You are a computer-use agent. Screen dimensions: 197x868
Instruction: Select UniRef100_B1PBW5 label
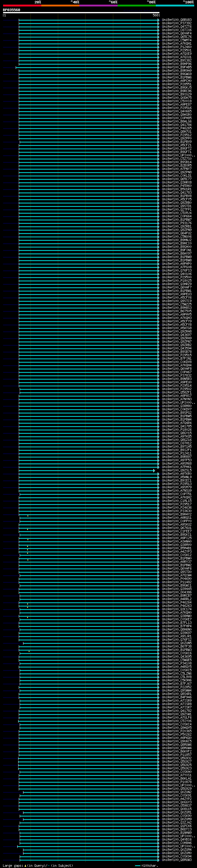(x=176, y=416)
